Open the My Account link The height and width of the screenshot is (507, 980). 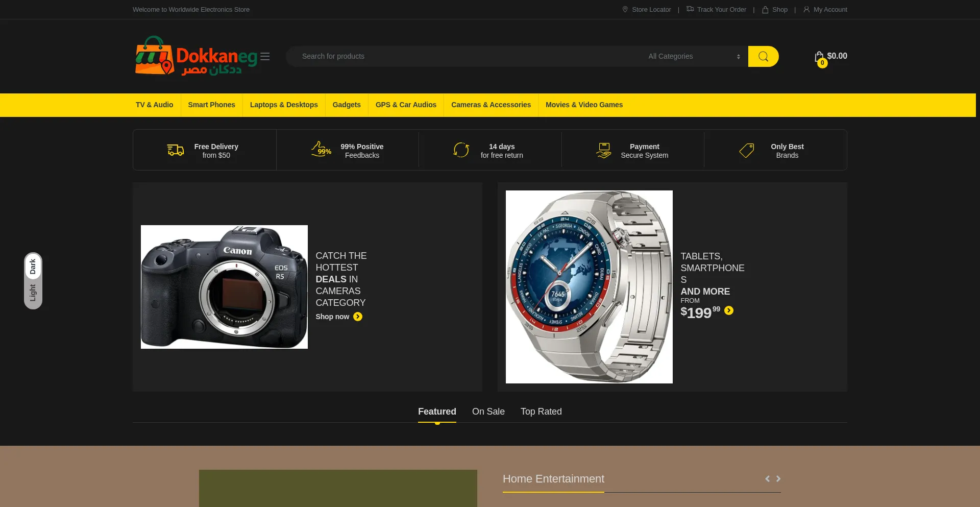click(830, 10)
